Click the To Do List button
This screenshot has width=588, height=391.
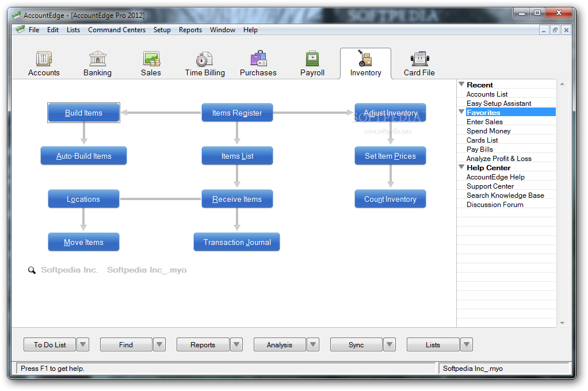[x=50, y=344]
